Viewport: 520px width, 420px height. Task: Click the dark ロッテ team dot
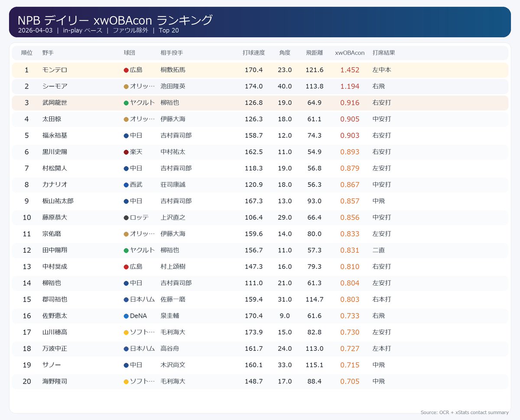coord(126,218)
